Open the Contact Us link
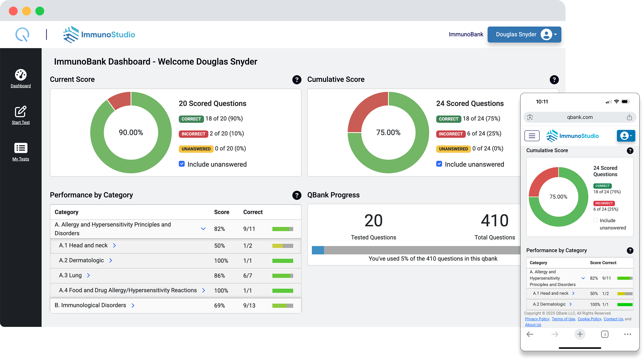The width and height of the screenshot is (644, 360). 613,319
